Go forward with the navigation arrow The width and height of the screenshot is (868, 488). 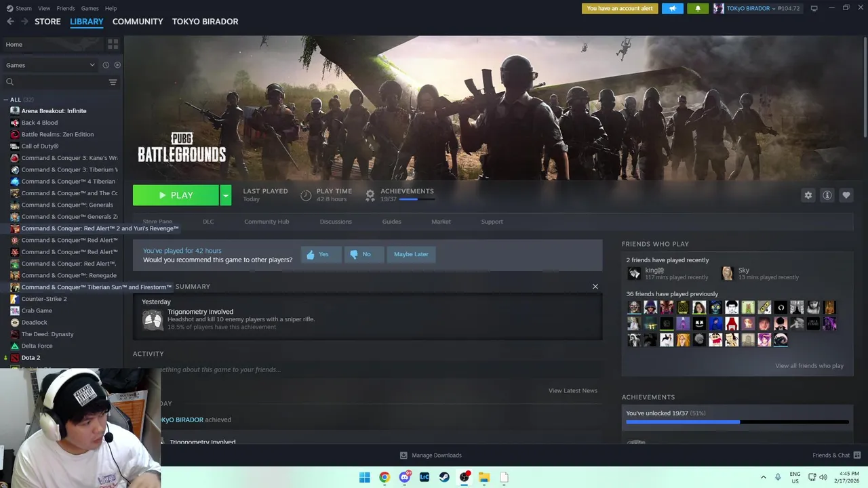pos(24,22)
